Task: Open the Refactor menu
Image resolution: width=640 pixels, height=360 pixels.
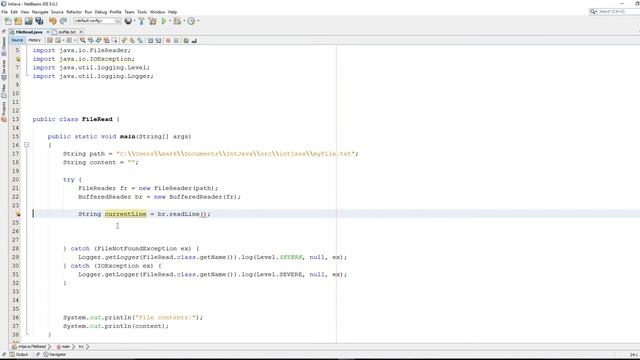Action: click(x=74, y=12)
